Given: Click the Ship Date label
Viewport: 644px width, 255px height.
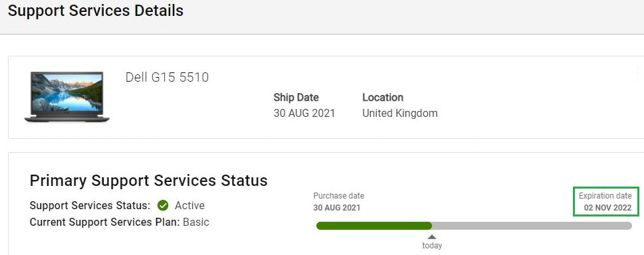Looking at the screenshot, I should point(296,98).
